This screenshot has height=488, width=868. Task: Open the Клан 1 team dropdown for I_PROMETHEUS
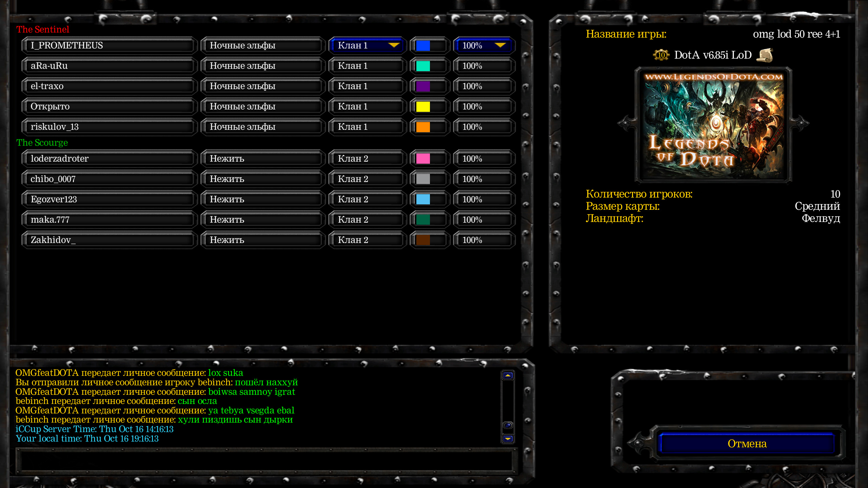click(x=368, y=45)
